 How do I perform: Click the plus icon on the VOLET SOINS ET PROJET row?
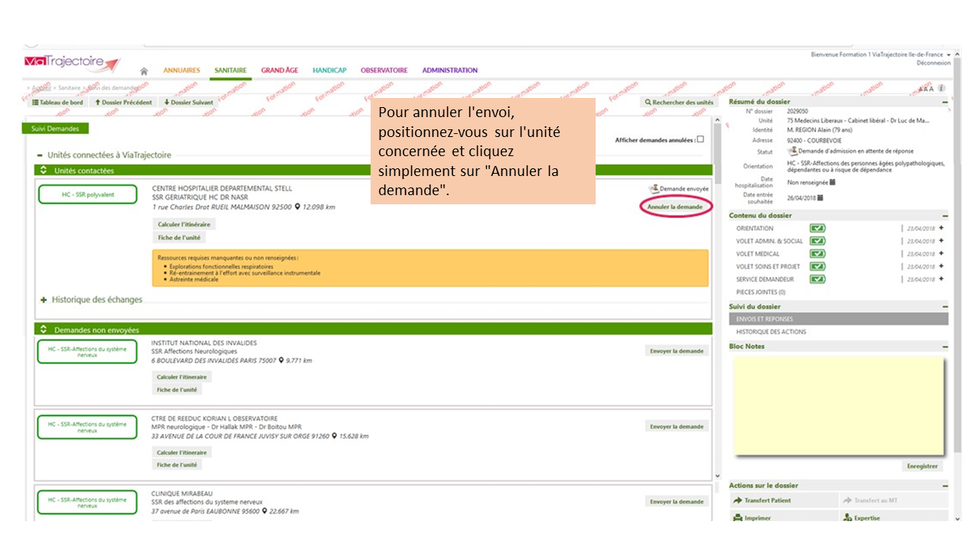(x=941, y=266)
